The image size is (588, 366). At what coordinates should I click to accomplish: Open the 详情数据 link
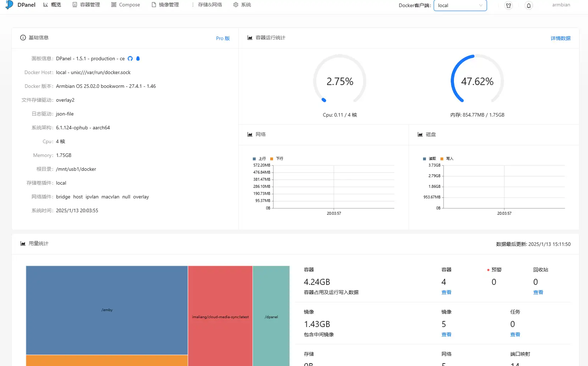tap(560, 38)
